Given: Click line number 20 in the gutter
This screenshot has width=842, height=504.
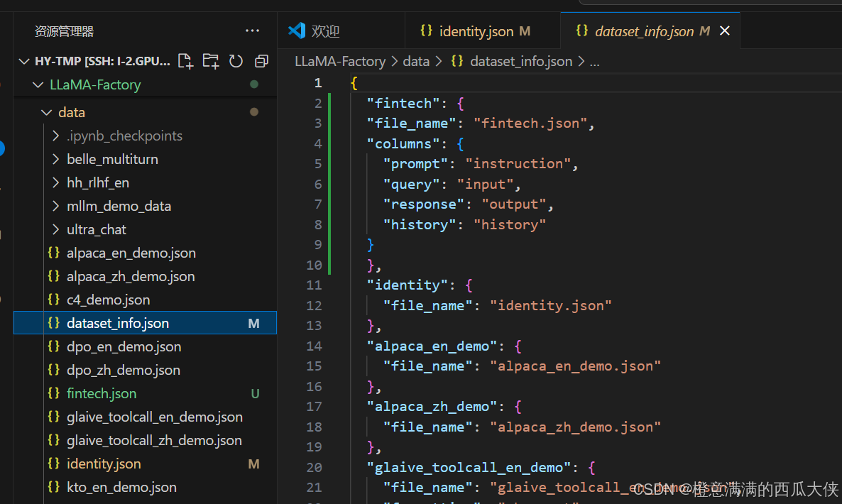Looking at the screenshot, I should [314, 468].
